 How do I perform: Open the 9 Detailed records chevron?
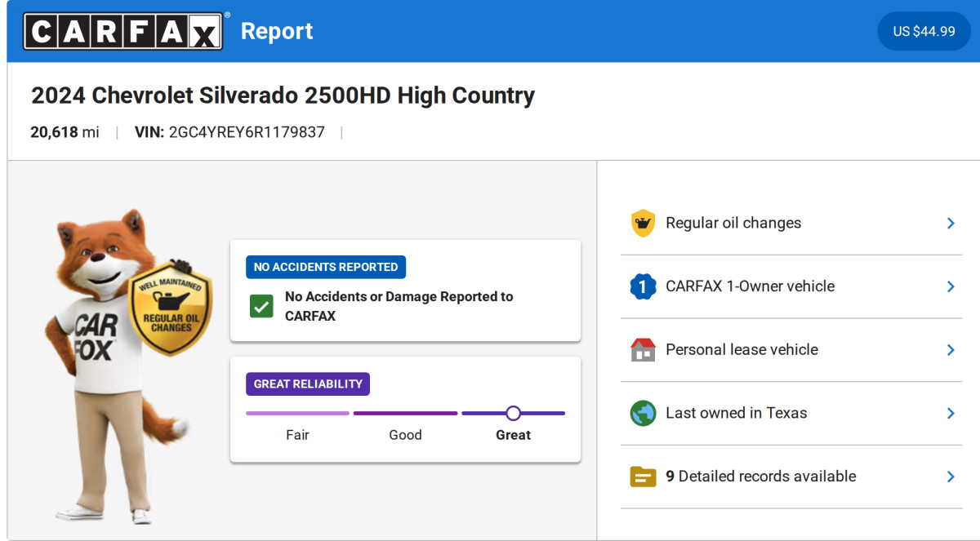pyautogui.click(x=951, y=477)
